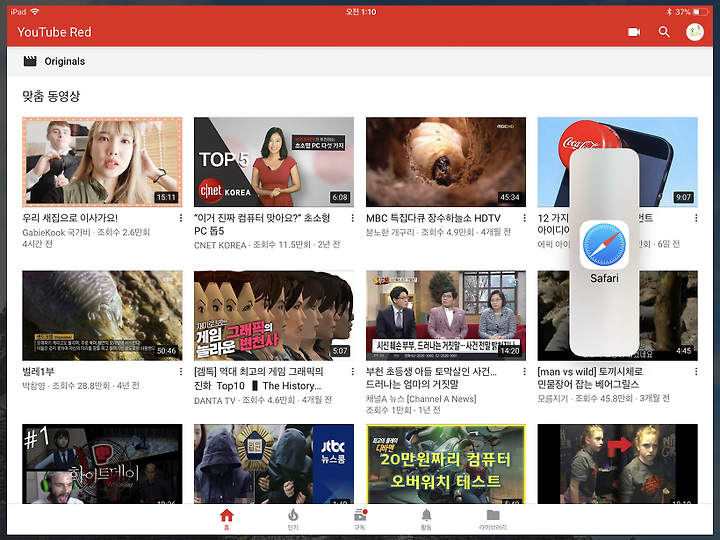Click channel line 'GabieKook 국가비 · 조회수 2.6만회'
Image resolution: width=720 pixels, height=540 pixels.
tap(86, 232)
